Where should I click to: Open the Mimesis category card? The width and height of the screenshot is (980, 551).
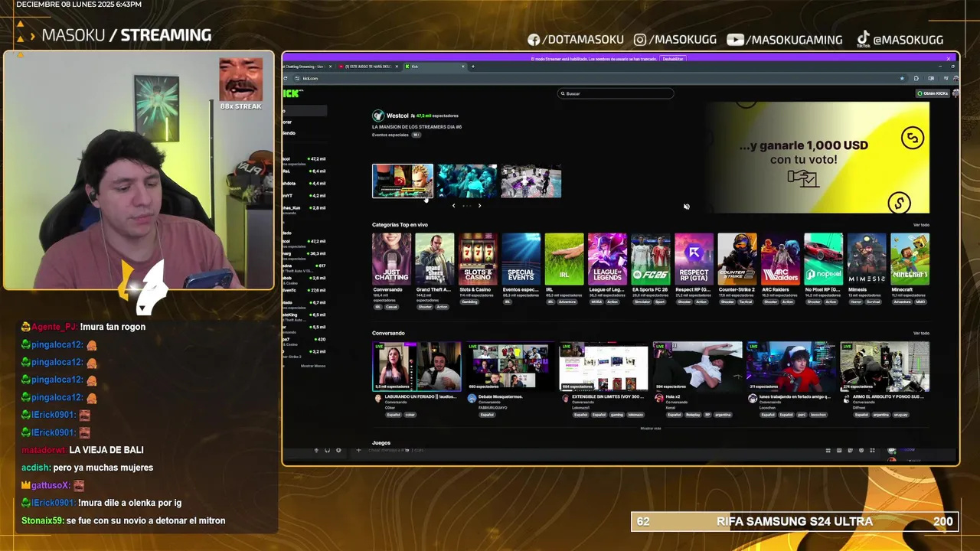tap(867, 259)
